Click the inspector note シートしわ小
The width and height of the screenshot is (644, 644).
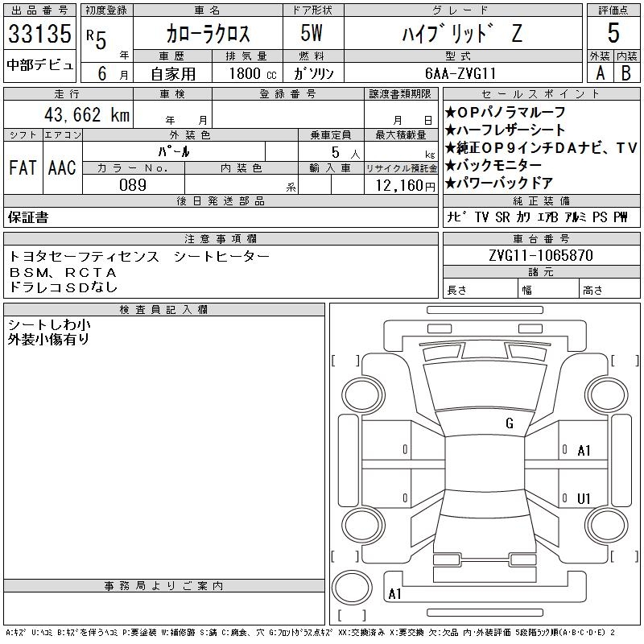[x=48, y=324]
